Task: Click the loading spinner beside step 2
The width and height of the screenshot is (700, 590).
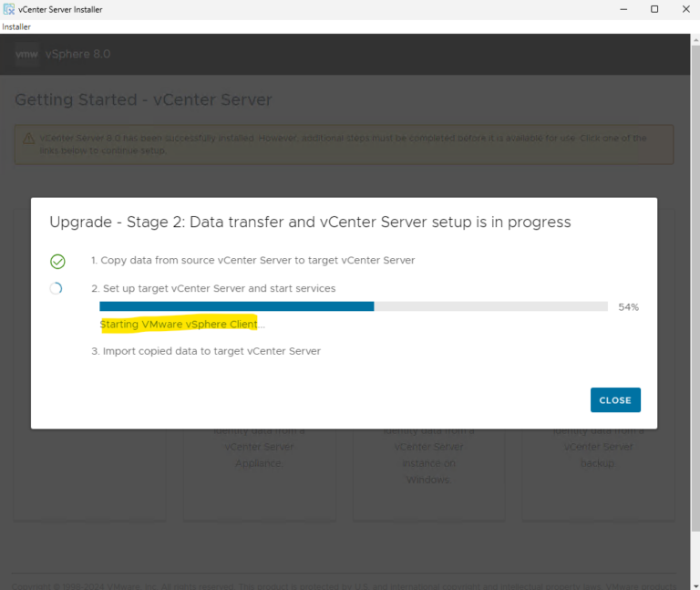Action: [x=56, y=288]
